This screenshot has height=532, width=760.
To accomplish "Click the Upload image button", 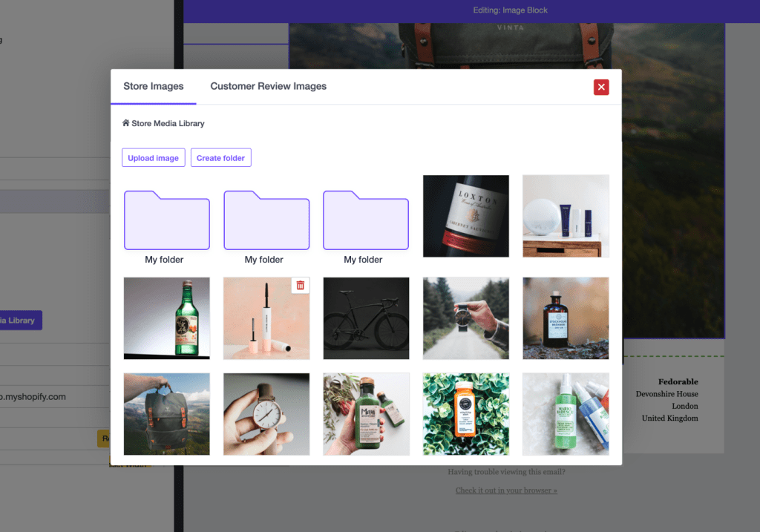I will 154,158.
